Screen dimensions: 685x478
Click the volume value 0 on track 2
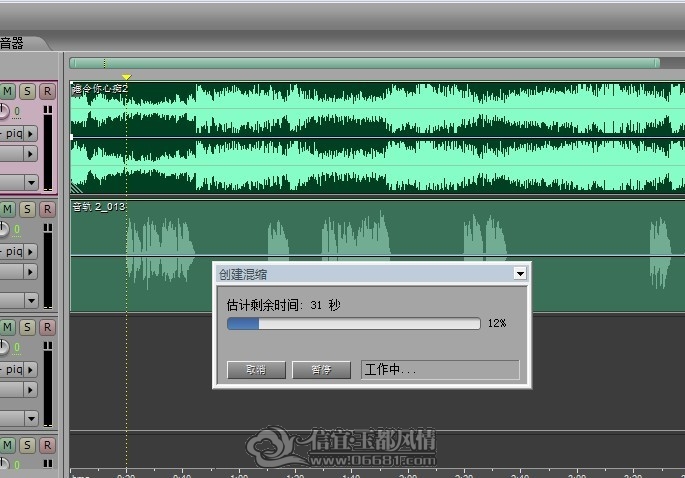pyautogui.click(x=17, y=229)
